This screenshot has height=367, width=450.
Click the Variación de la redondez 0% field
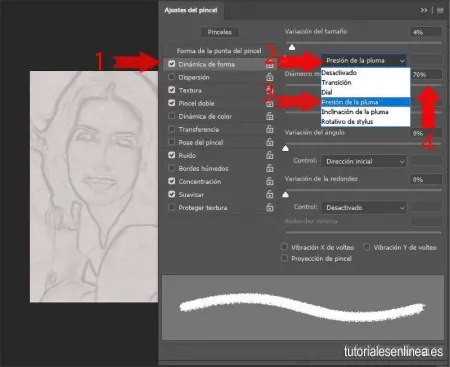tap(426, 179)
